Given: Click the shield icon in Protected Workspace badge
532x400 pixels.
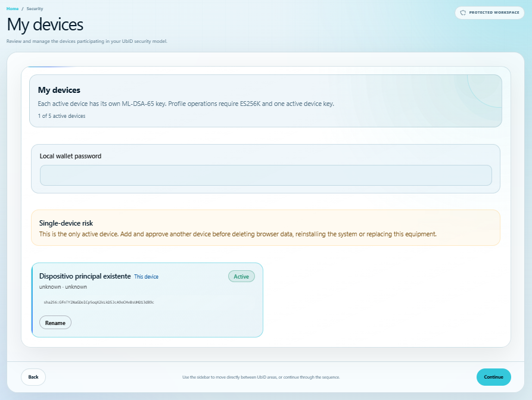Looking at the screenshot, I should click(463, 13).
